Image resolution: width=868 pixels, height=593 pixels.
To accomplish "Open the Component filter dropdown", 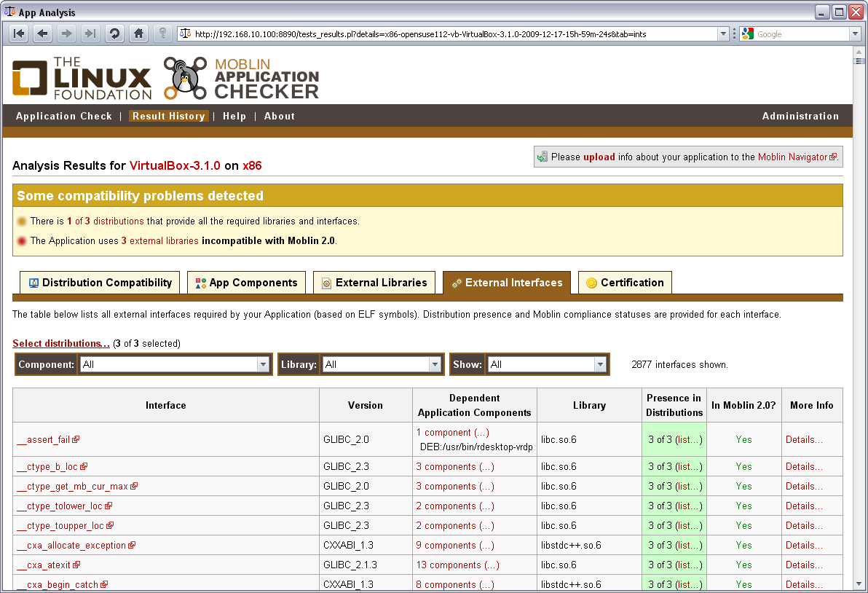I will tap(175, 364).
